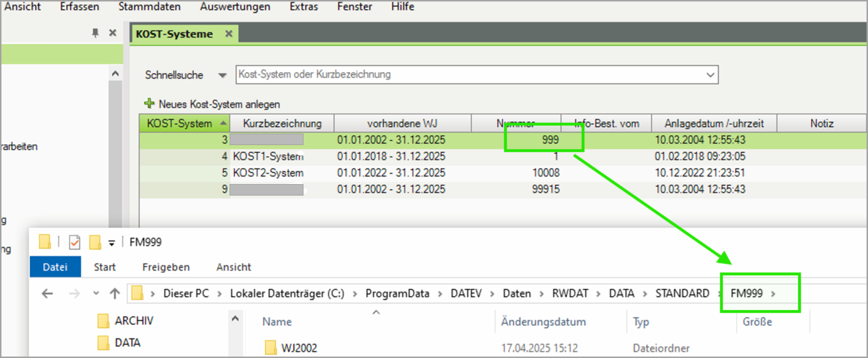This screenshot has width=868, height=358.
Task: Close the KOST-Systeme tab
Action: [x=229, y=34]
